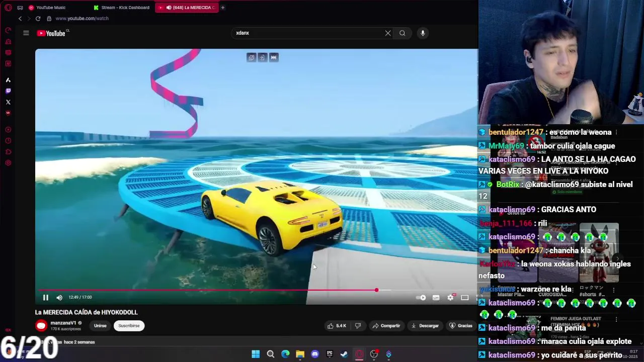The height and width of the screenshot is (362, 644).
Task: Open the Opera GX main menu logo
Action: click(8, 8)
